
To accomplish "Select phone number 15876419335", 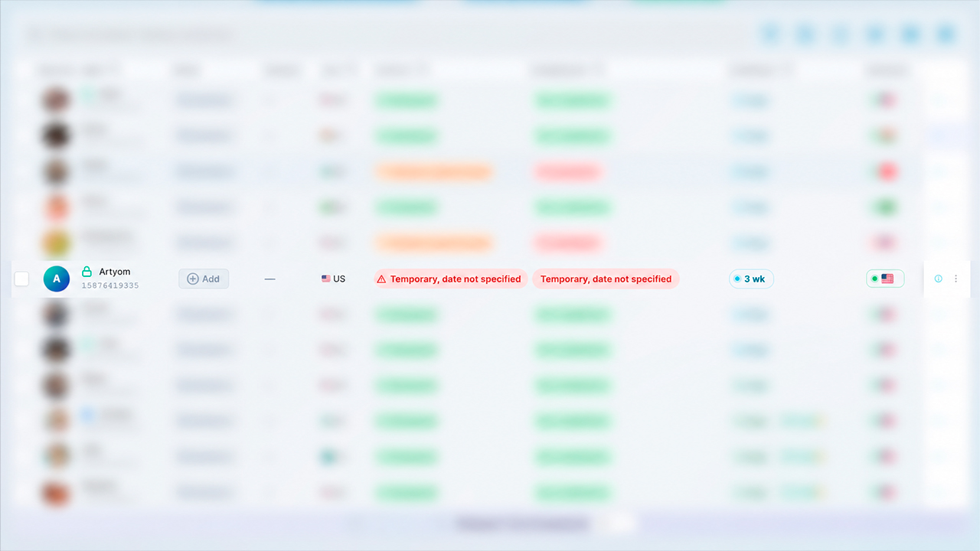I will (110, 285).
